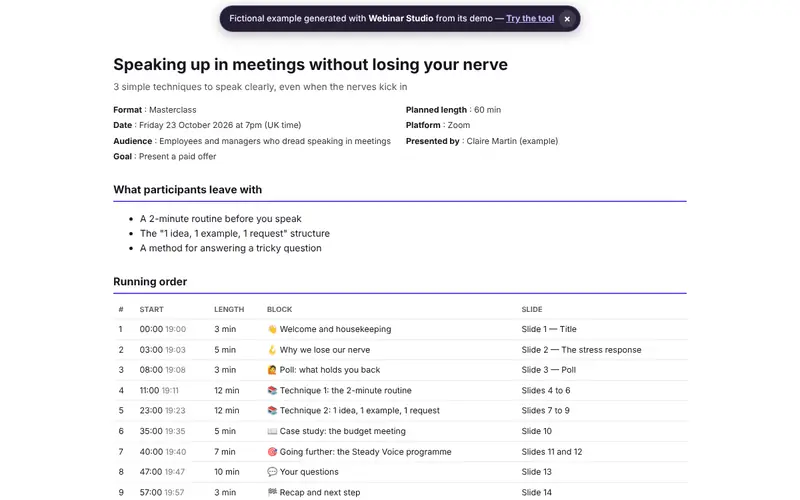800x500 pixels.
Task: Click the Audience description text
Action: [275, 141]
